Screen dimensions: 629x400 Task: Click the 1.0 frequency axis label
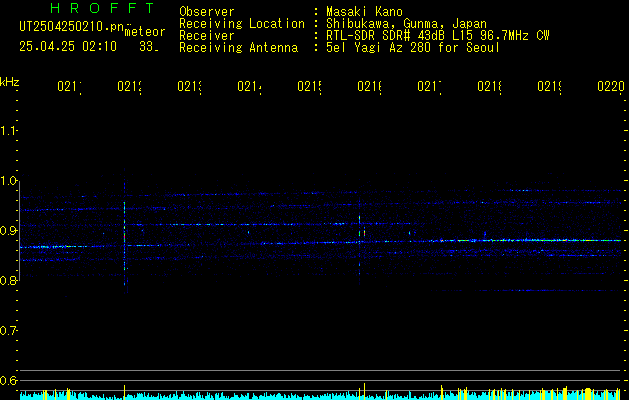(x=8, y=181)
